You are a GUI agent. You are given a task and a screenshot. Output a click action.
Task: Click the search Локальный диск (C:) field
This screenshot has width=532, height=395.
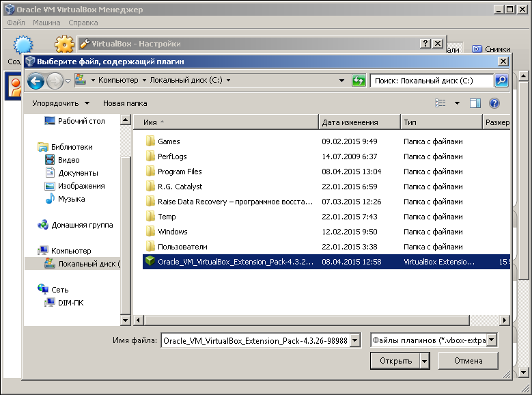pos(431,81)
